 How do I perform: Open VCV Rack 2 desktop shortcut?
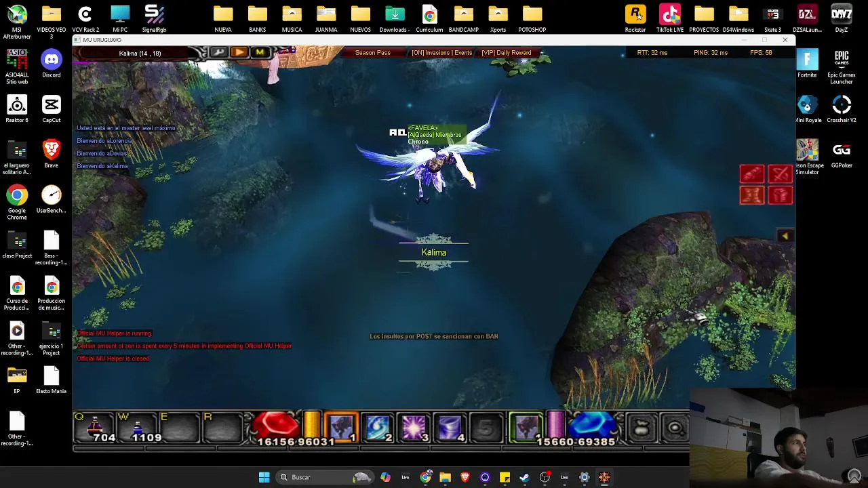(85, 19)
